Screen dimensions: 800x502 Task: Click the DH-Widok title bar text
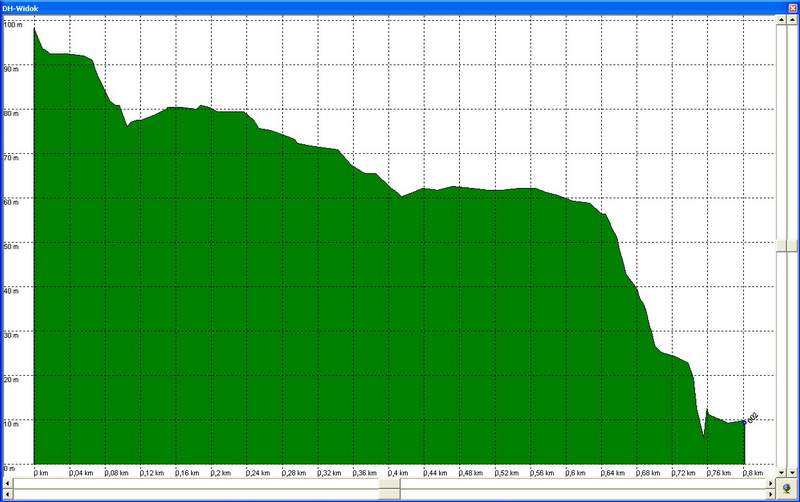point(23,6)
